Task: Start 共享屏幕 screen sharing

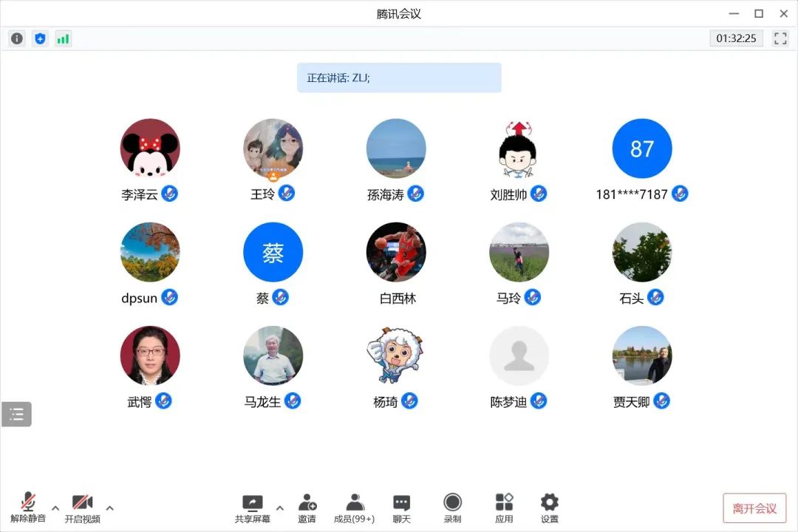Action: (253, 508)
